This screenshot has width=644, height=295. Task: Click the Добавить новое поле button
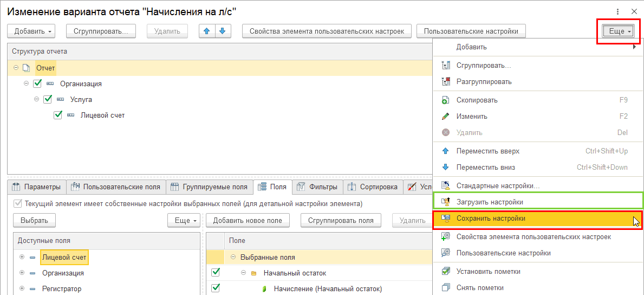pos(248,220)
